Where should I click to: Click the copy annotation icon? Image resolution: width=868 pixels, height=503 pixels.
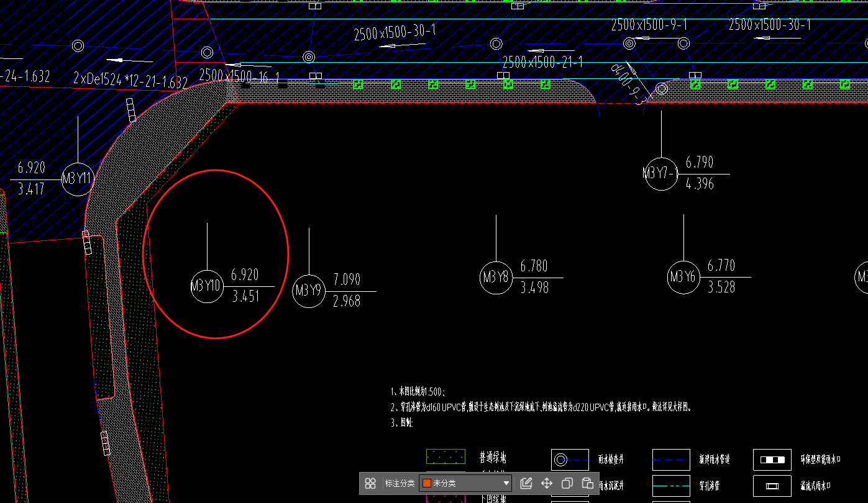[567, 483]
